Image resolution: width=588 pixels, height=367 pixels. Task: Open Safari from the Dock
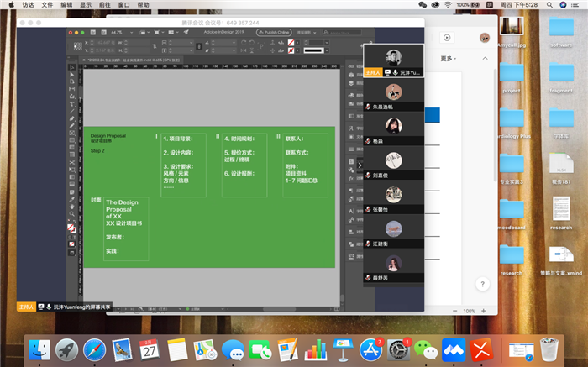coord(94,348)
